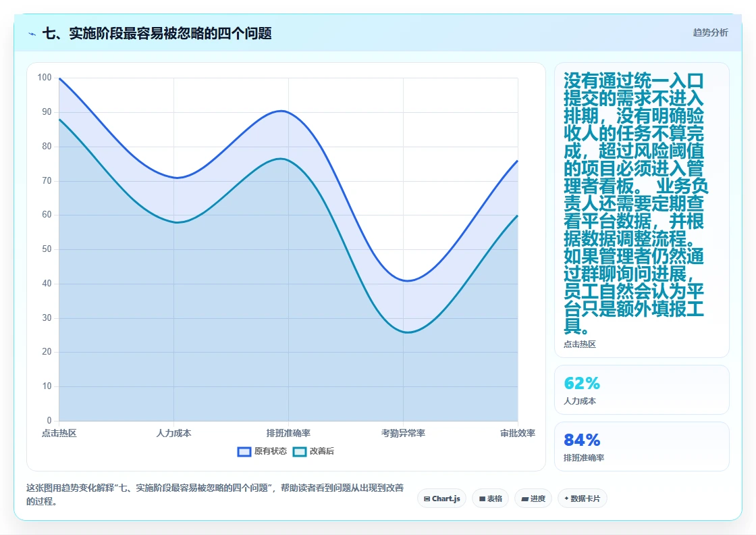Image resolution: width=756 pixels, height=535 pixels.
Task: Click the 62% 人力成本 stat card
Action: 642,390
